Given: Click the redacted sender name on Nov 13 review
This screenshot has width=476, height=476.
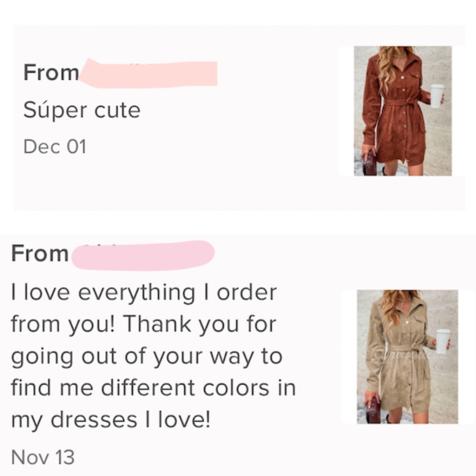Looking at the screenshot, I should click(x=143, y=255).
